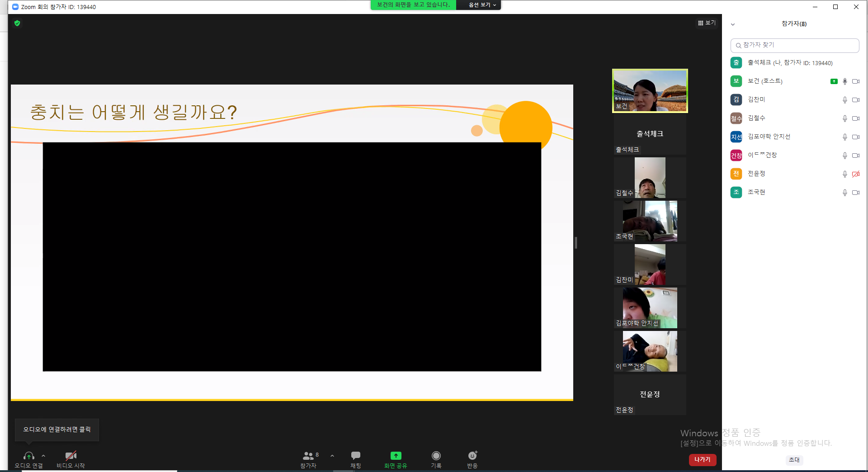Click the green 화면 공유 share screen icon
Image resolution: width=868 pixels, height=472 pixels.
pos(396,456)
